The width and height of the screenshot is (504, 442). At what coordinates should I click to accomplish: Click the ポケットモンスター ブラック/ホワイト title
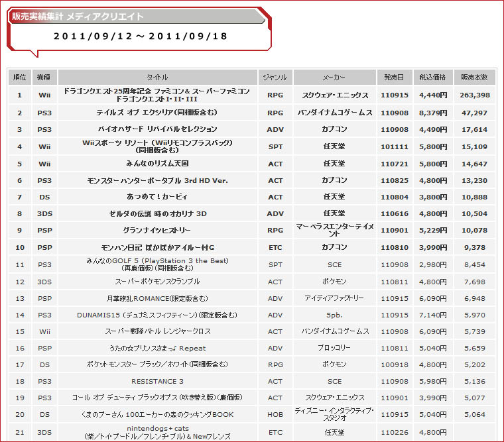point(157,364)
